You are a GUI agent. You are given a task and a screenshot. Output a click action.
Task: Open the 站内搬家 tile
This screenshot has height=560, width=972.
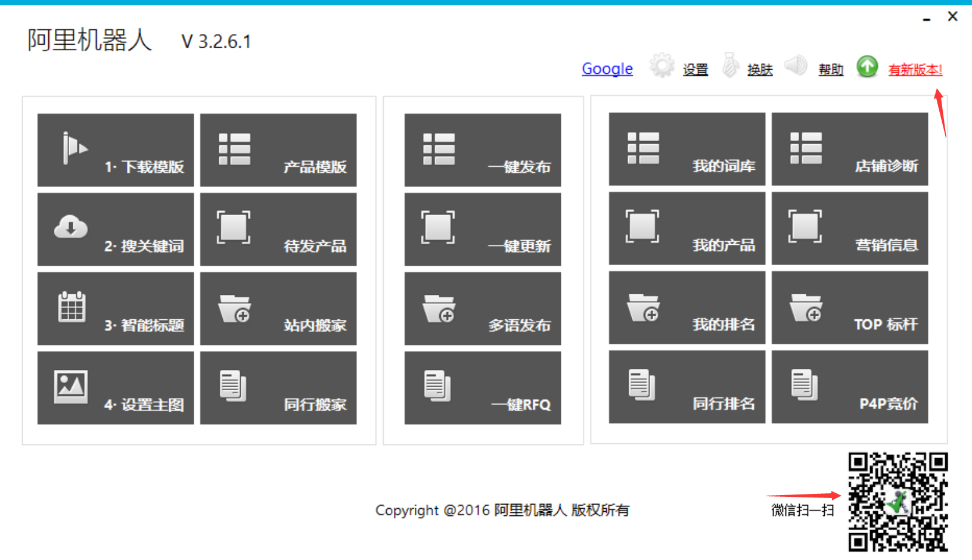pyautogui.click(x=278, y=309)
